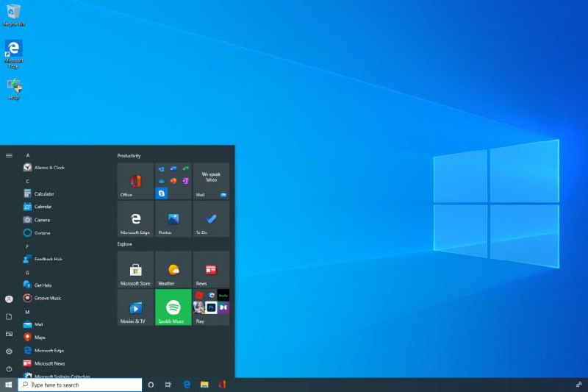Select the letter C section header
The height and width of the screenshot is (392, 588).
28,181
